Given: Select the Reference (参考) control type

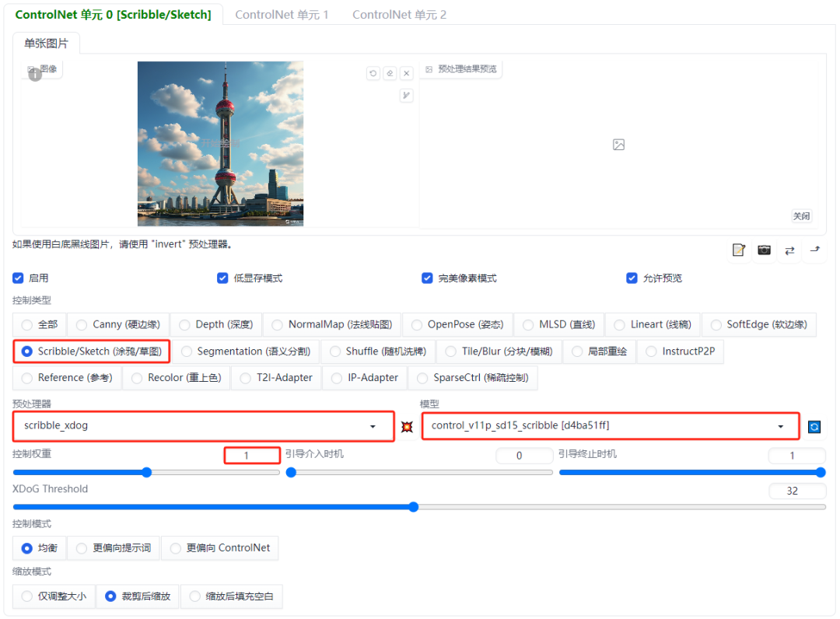Looking at the screenshot, I should [67, 378].
